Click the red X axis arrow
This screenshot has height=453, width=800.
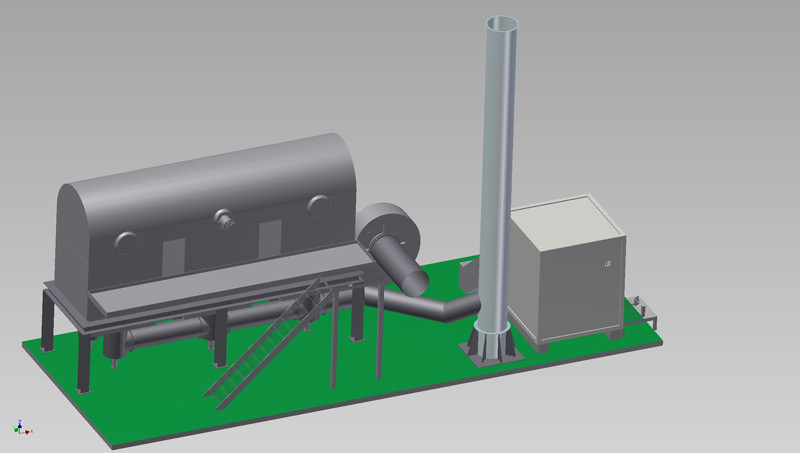(x=29, y=431)
